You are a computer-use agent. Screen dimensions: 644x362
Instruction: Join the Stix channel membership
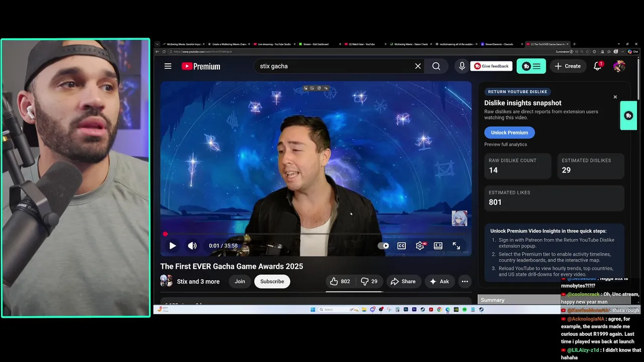240,282
